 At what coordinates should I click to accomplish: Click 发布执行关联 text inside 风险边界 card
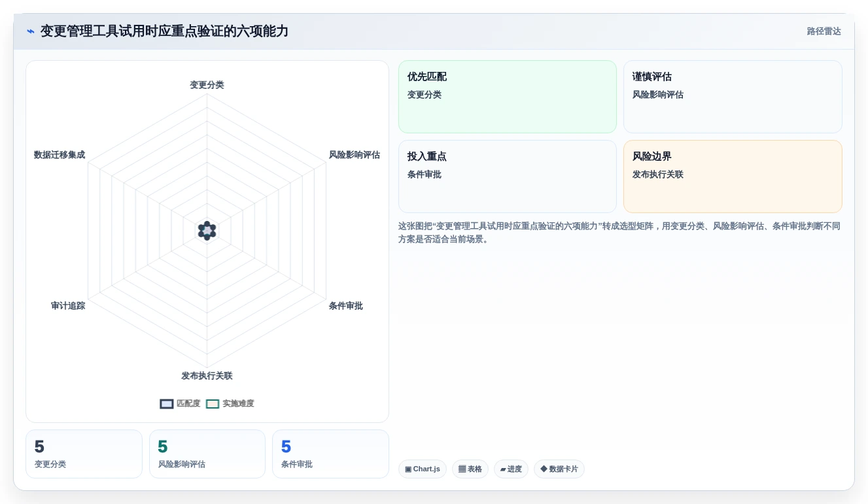coord(658,175)
